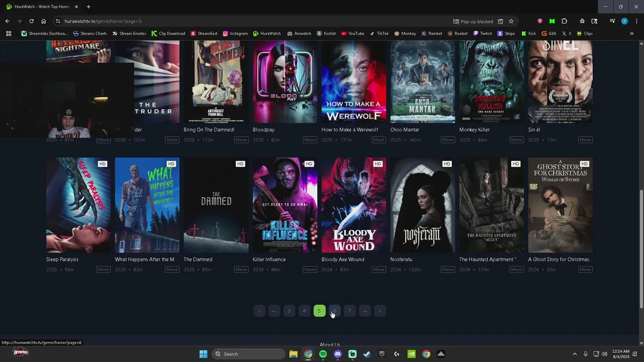Go to pagination page 4

point(304,311)
